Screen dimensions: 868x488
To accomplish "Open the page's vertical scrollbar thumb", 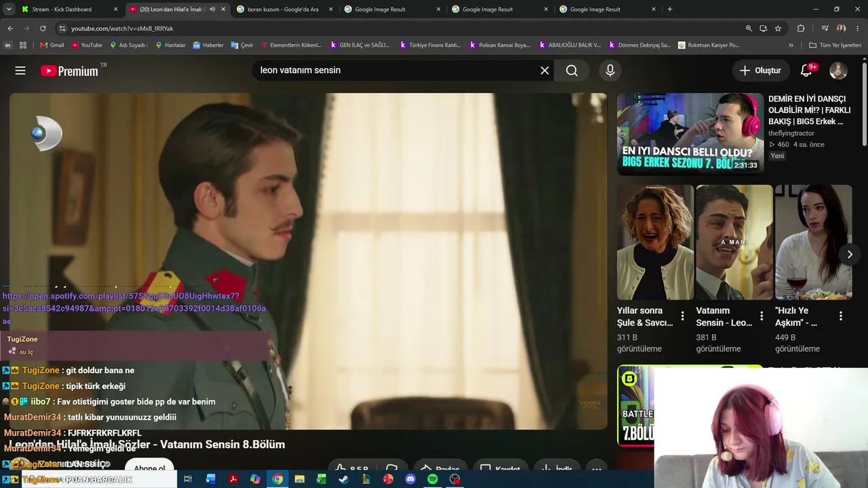I will (865, 103).
